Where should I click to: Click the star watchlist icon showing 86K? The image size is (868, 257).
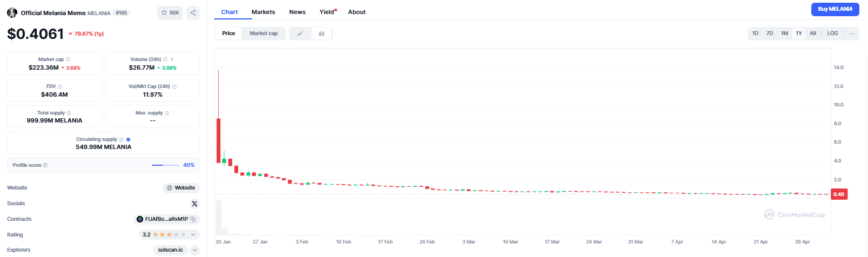[170, 12]
